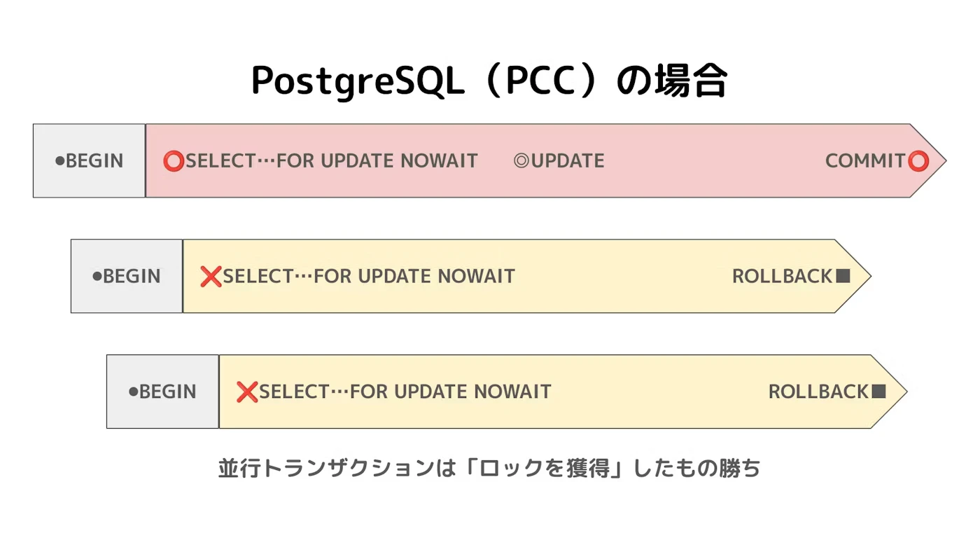Click the UPDATE text in pink arrow

click(x=568, y=161)
